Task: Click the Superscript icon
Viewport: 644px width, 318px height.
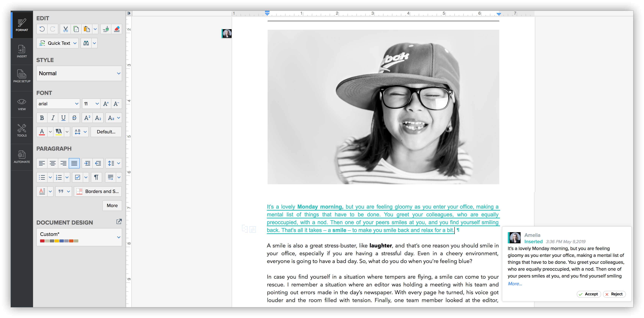Action: pyautogui.click(x=87, y=118)
